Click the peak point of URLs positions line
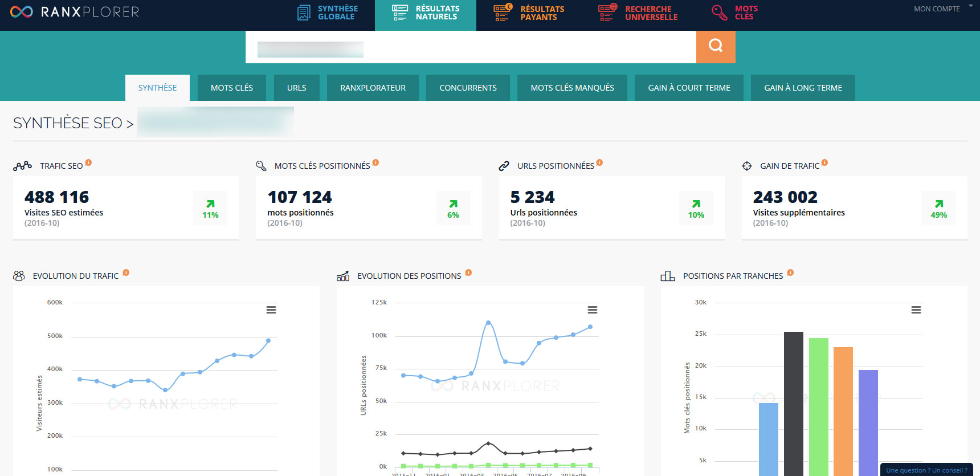Viewport: 980px width, 476px height. 488,323
